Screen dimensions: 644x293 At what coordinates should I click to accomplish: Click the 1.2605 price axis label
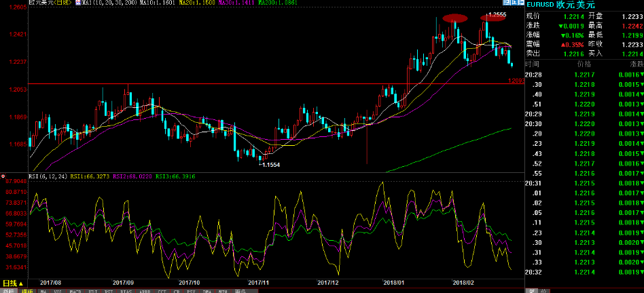18,7
